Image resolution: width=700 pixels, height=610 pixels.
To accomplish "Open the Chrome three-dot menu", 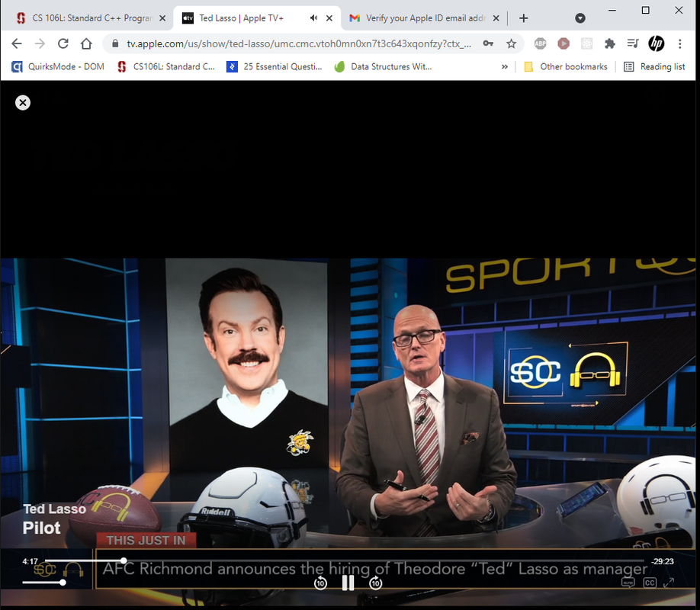I will point(679,43).
